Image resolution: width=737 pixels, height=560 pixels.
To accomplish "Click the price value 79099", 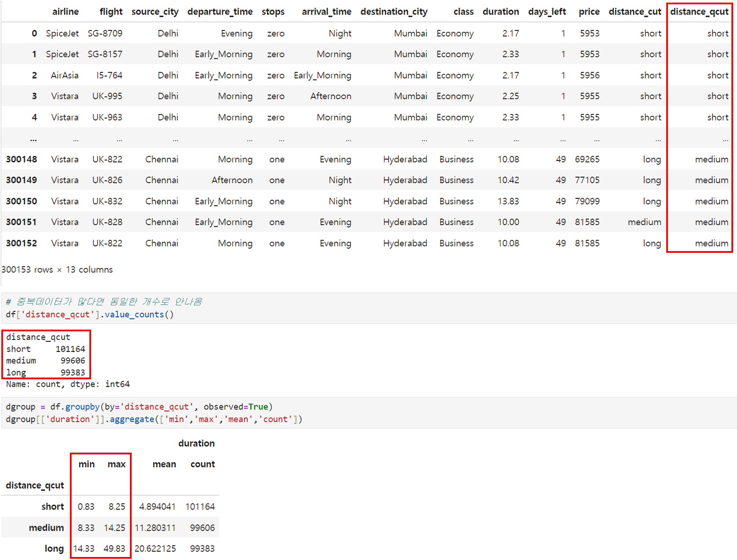I will tap(587, 201).
